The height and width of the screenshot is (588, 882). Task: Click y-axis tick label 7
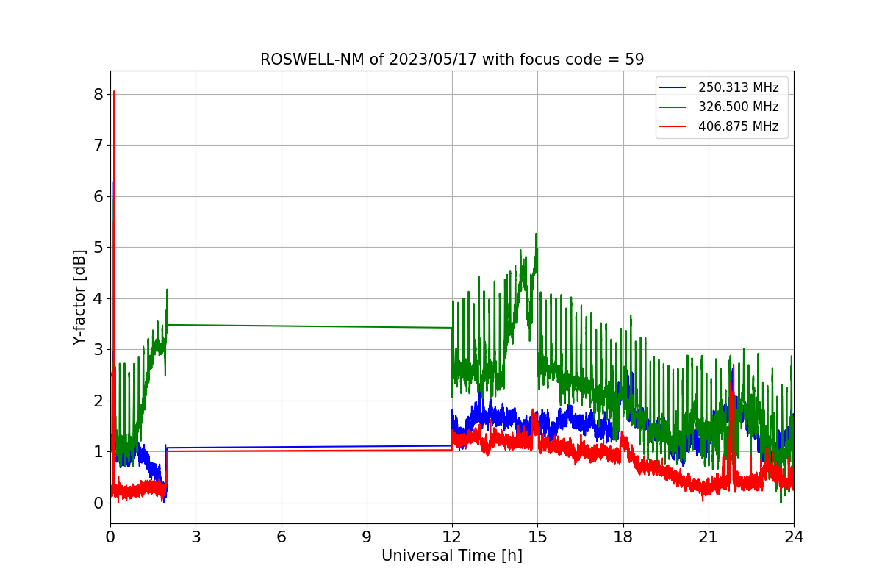98,145
